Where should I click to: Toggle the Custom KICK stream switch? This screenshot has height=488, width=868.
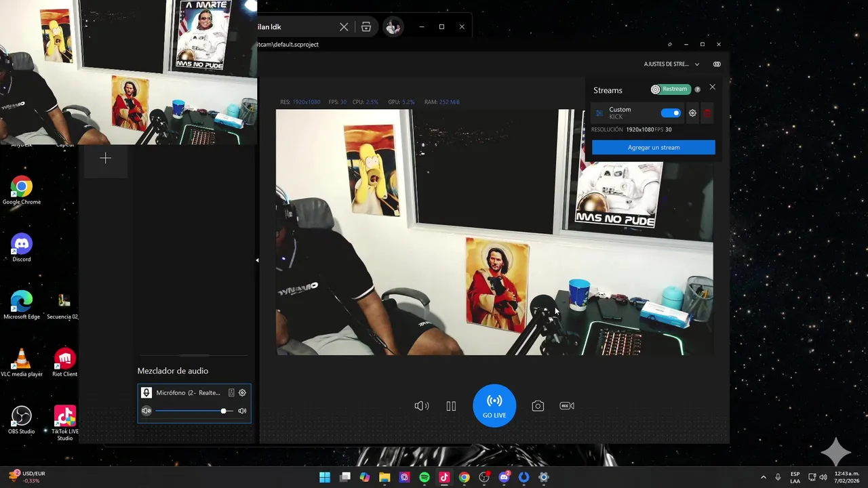tap(671, 113)
